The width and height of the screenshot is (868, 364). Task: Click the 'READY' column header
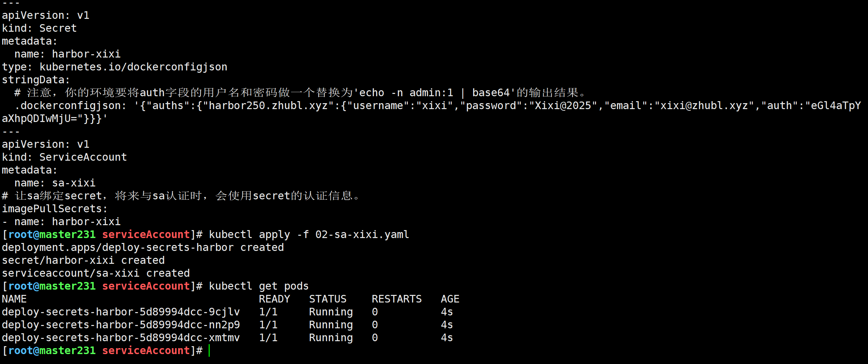click(274, 299)
